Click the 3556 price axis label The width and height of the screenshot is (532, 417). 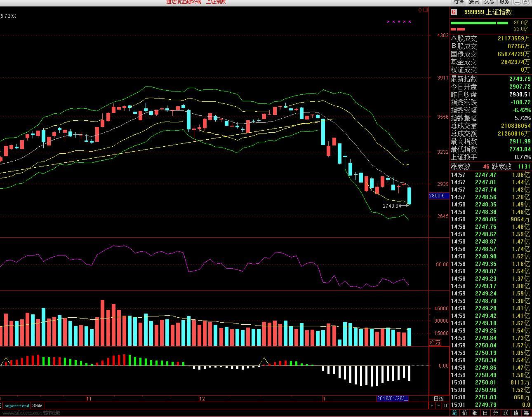[443, 117]
